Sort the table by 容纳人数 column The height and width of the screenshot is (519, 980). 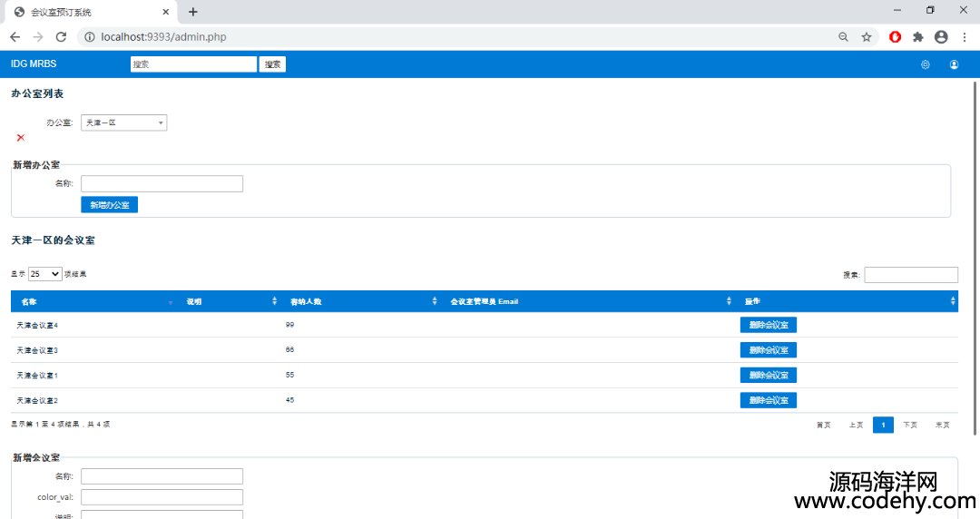[361, 301]
